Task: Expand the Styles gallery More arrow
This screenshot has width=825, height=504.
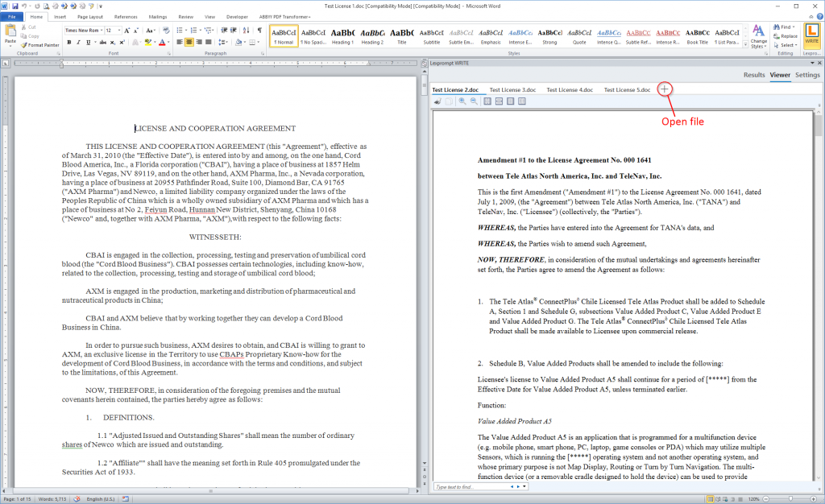Action: coord(745,45)
